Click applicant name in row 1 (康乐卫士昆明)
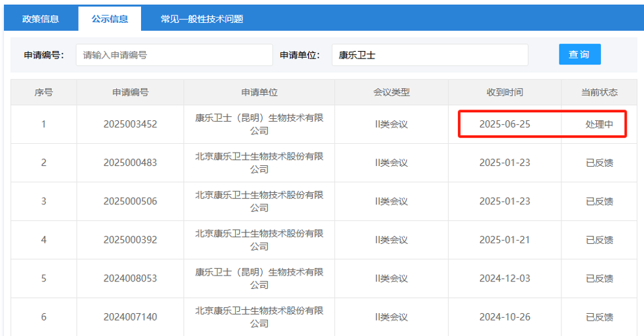This screenshot has height=336, width=644. (x=259, y=124)
